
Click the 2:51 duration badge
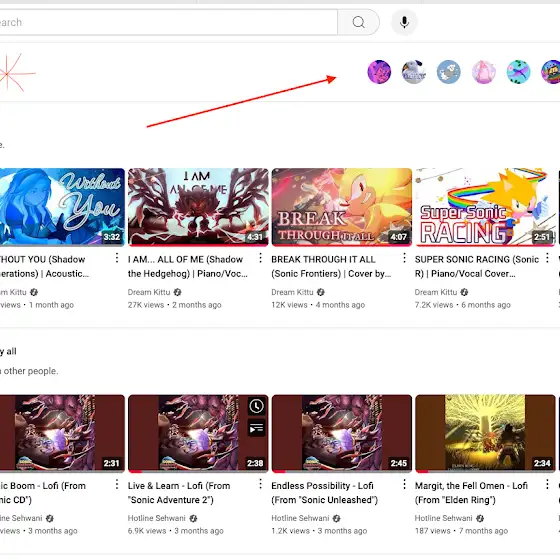(x=542, y=237)
